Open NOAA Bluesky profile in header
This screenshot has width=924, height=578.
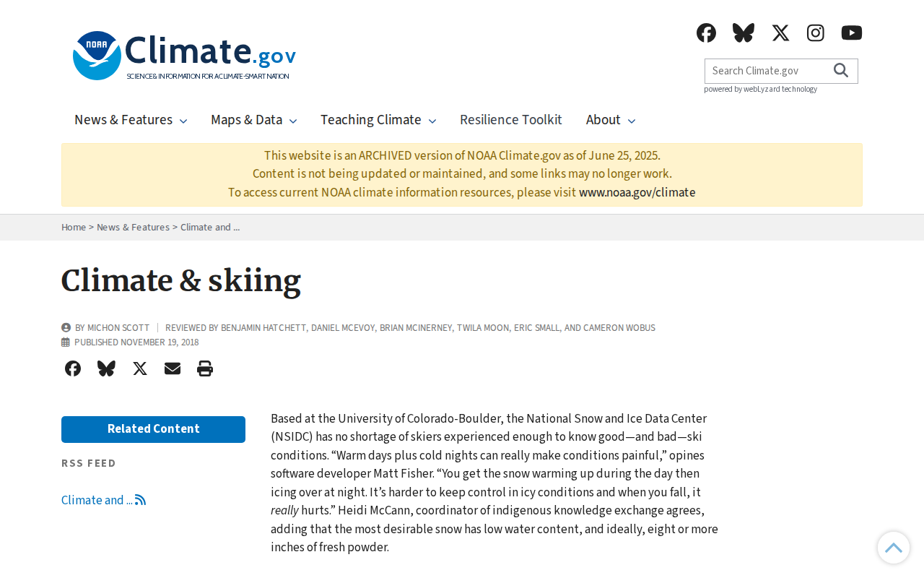743,33
